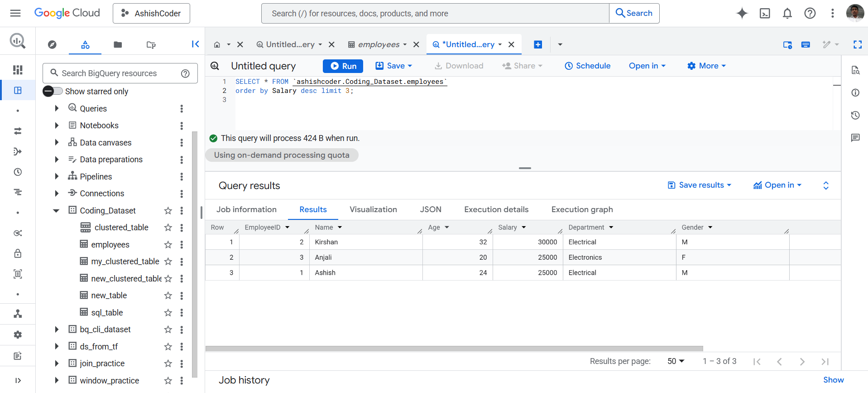Expand the bq_cli_dataset node
Viewport: 868px width, 393px height.
click(x=57, y=330)
